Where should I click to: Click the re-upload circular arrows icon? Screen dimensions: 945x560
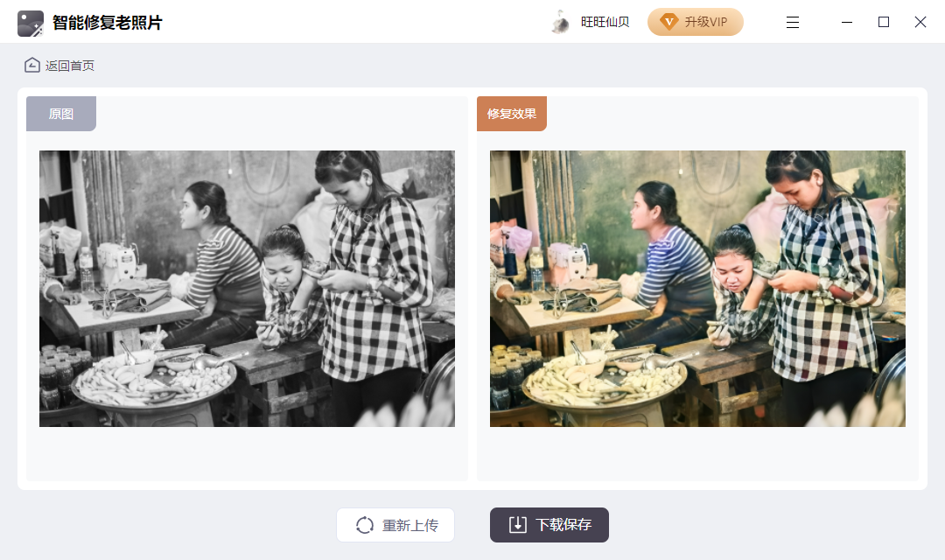[365, 525]
